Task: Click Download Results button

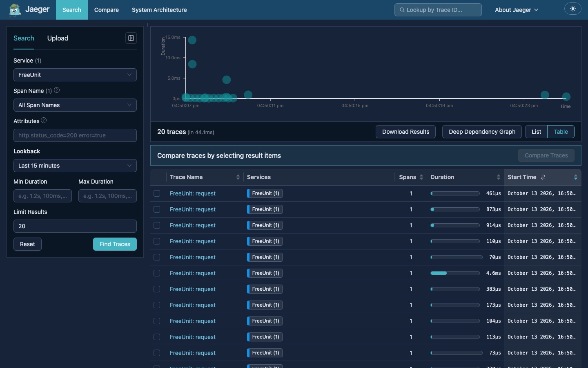Action: tap(405, 132)
